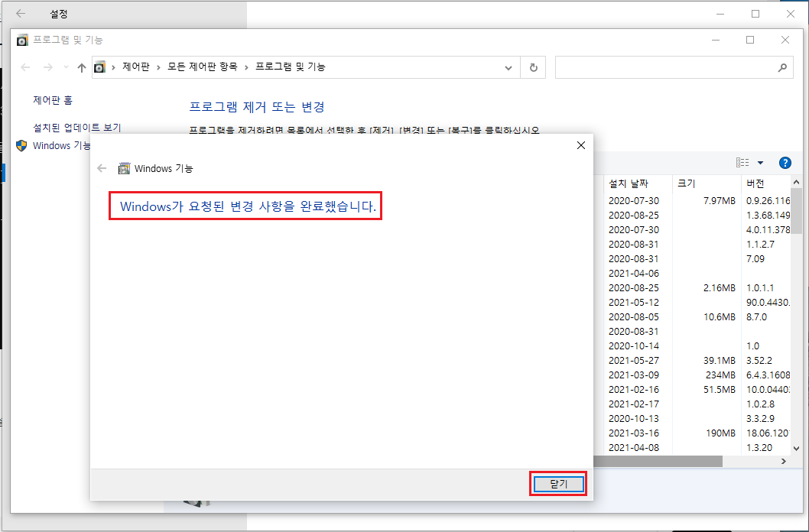Click the blue help question mark icon
Viewport: 809px width, 532px height.
(x=785, y=163)
